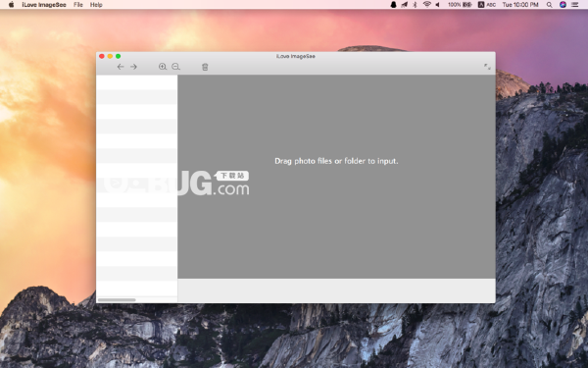Go to the next image with forward arrow
The width and height of the screenshot is (588, 368).
[133, 67]
